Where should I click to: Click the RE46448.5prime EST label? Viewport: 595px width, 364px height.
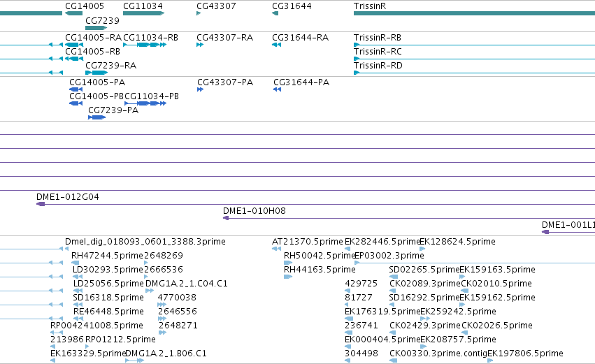[x=108, y=312]
